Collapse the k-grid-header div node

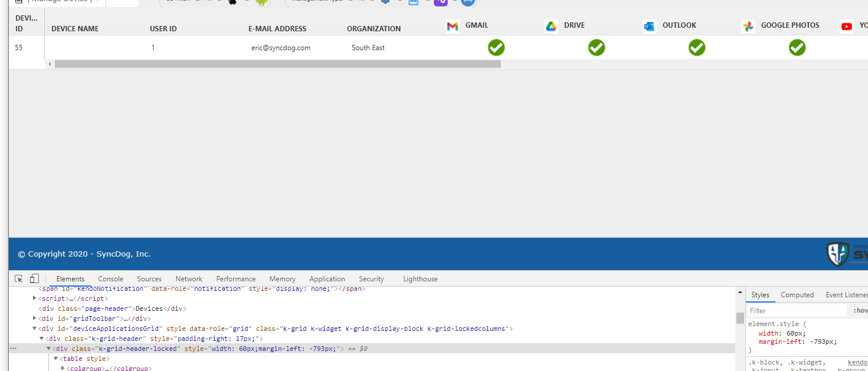point(42,339)
